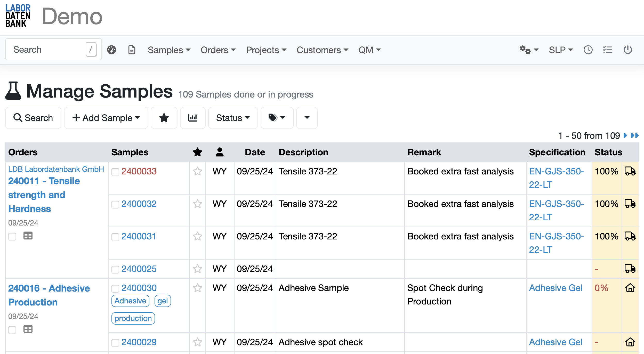Open sample 2400031 link

(x=139, y=236)
